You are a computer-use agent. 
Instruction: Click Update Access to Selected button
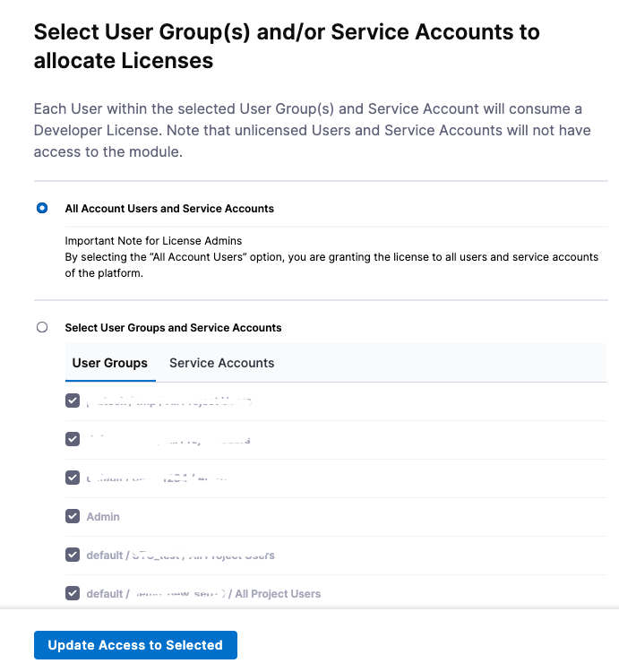pyautogui.click(x=135, y=645)
